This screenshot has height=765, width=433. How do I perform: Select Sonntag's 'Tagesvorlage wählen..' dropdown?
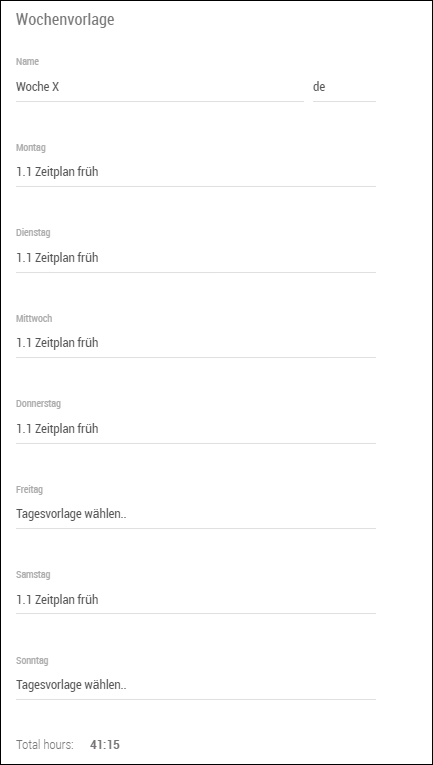[x=196, y=685]
